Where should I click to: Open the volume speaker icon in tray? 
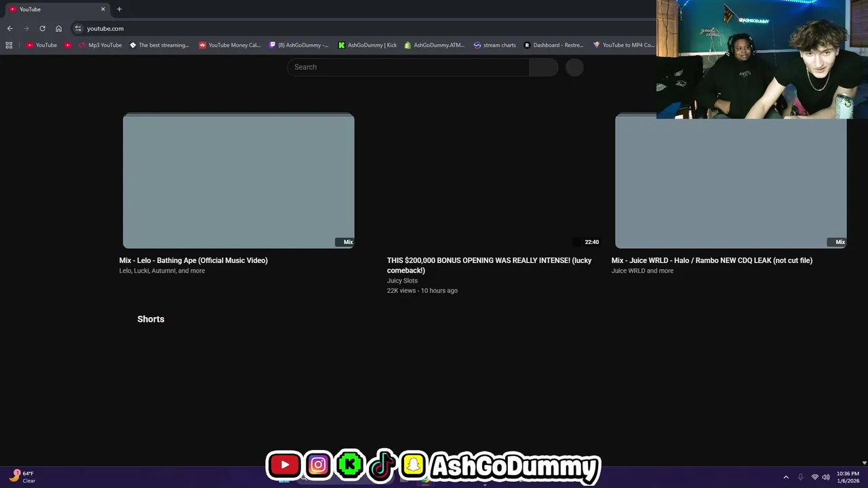point(825,477)
